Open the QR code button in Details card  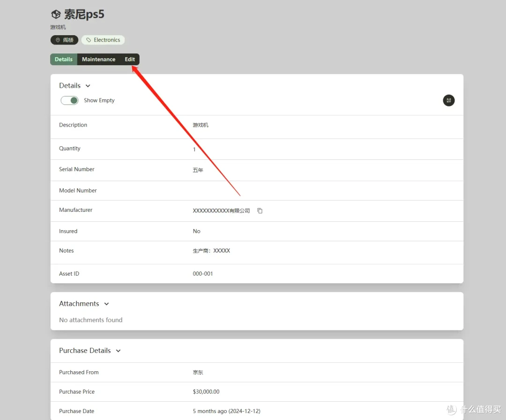(448, 100)
